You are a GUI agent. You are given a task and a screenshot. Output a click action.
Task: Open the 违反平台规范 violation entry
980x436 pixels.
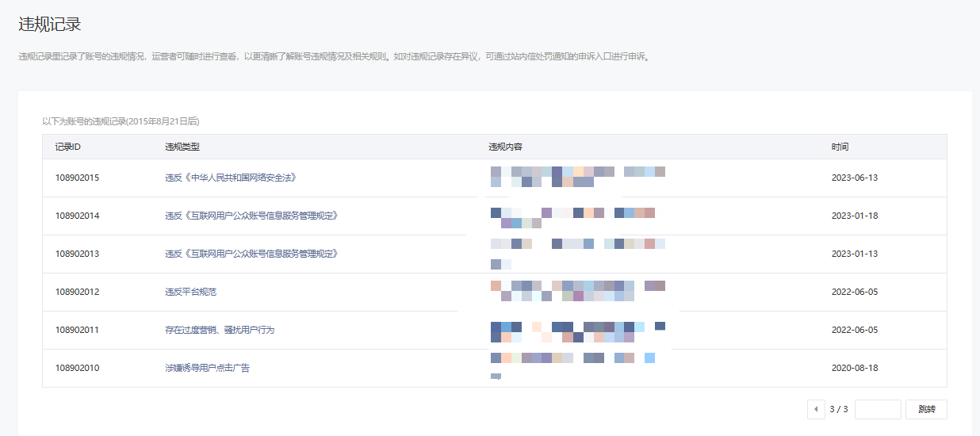coord(190,292)
